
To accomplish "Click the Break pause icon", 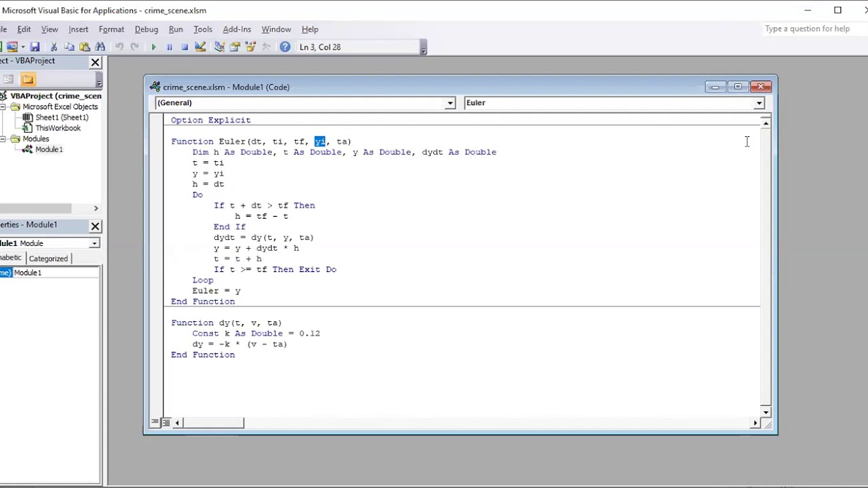I will click(169, 47).
